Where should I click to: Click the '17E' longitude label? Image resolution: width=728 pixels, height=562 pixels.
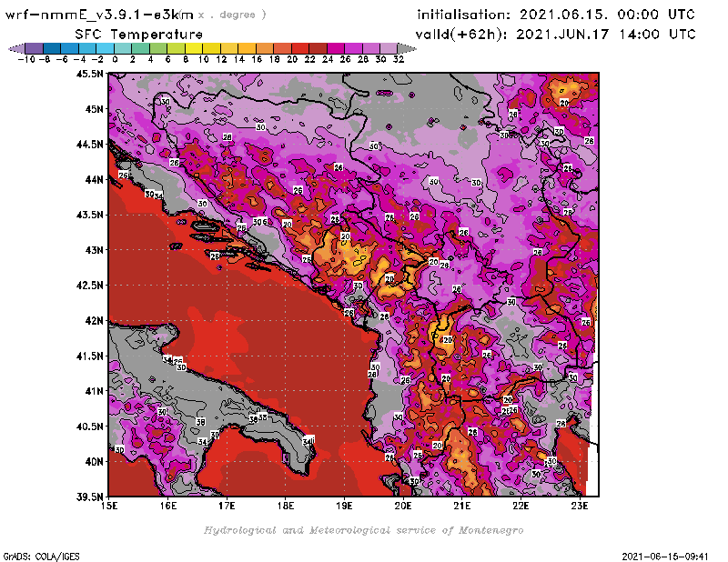(227, 506)
